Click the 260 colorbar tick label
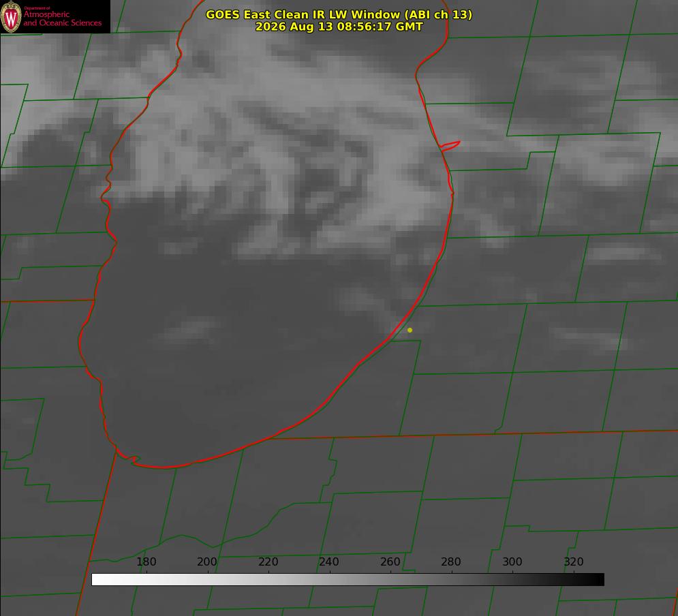The width and height of the screenshot is (678, 616). (x=390, y=561)
